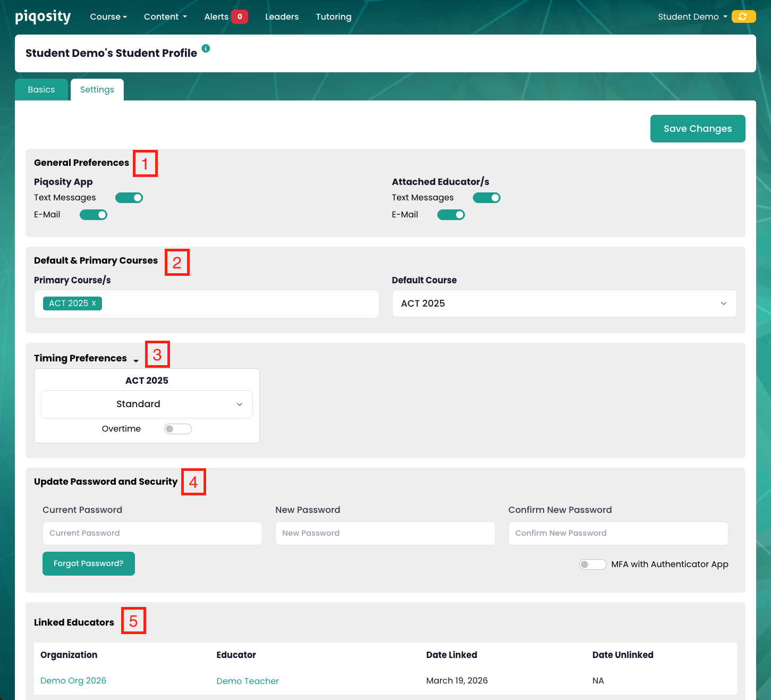Click inside the Primary Course/s box

coord(207,304)
